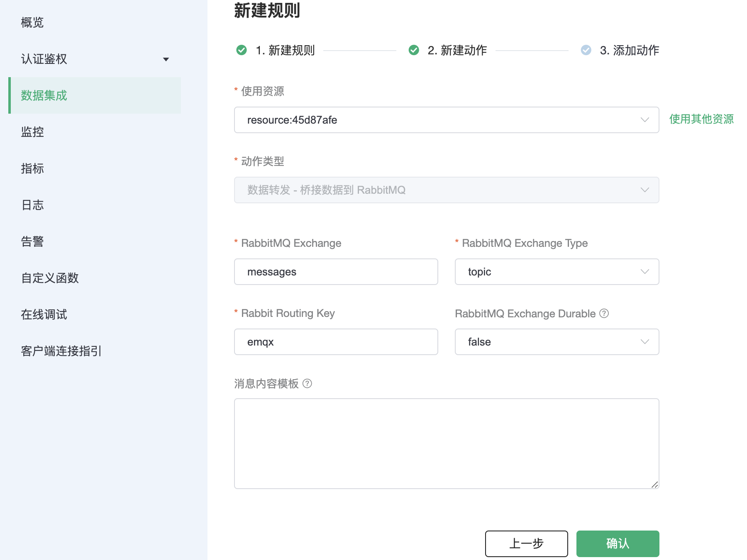Select 日志 from the sidebar menu
The image size is (747, 560).
(x=32, y=205)
